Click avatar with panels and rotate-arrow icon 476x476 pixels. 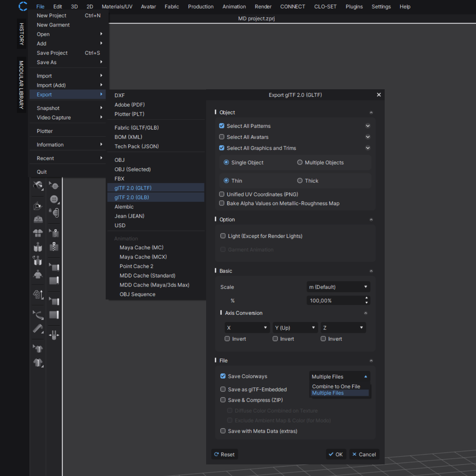coord(38,260)
